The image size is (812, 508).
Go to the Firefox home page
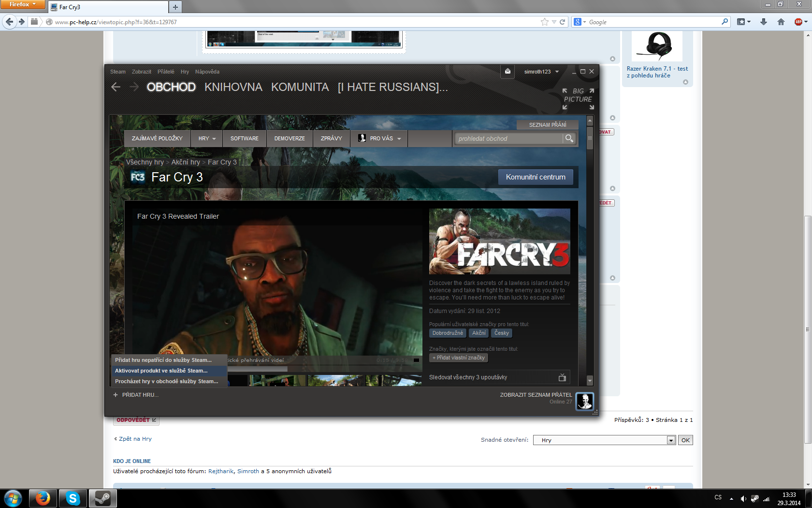click(x=781, y=22)
